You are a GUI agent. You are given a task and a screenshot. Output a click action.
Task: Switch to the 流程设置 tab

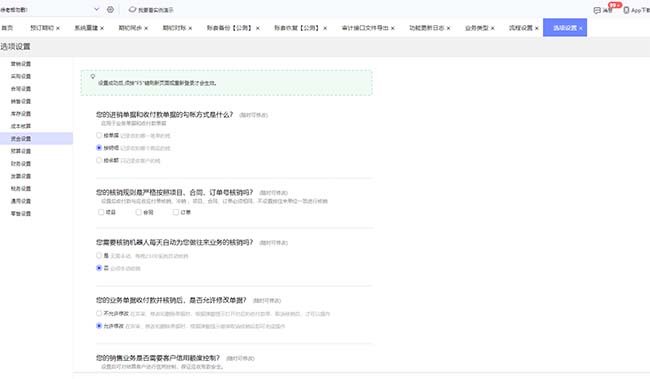(x=521, y=28)
